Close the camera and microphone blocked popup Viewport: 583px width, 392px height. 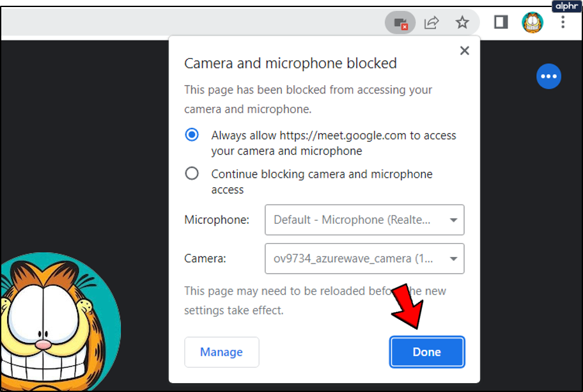click(x=464, y=51)
